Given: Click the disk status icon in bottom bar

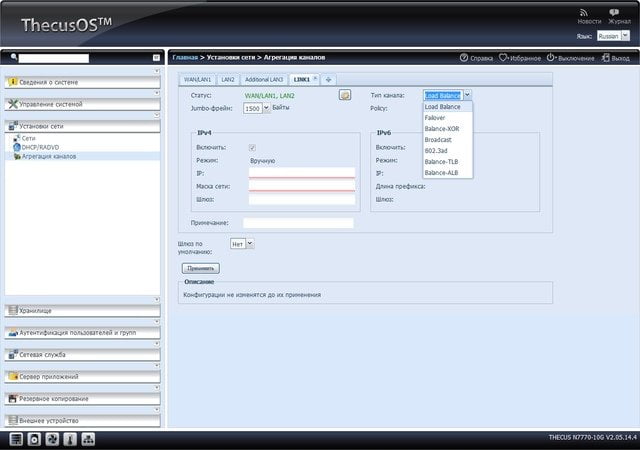Looking at the screenshot, I should coord(34,439).
